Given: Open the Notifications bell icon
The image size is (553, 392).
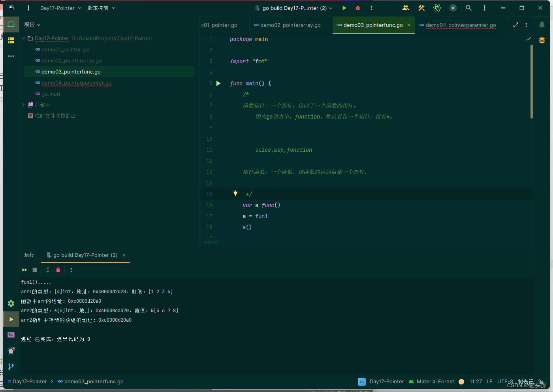Looking at the screenshot, I should coord(542,25).
